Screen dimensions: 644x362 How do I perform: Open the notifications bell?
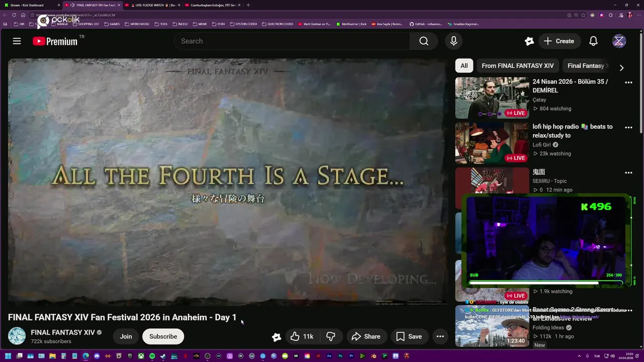click(x=593, y=41)
